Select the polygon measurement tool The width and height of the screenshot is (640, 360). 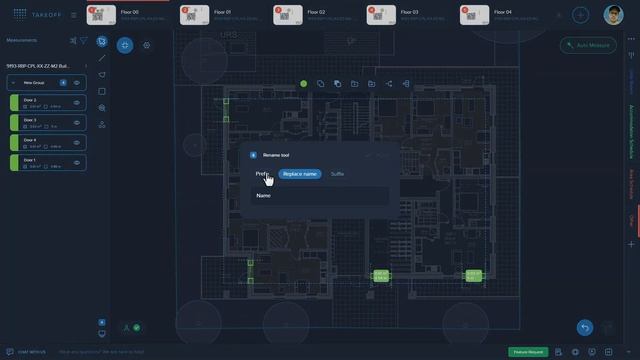102,75
